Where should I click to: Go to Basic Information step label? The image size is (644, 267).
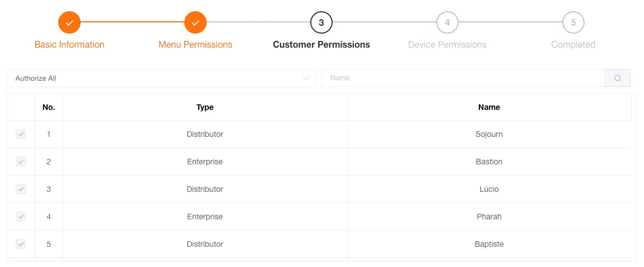[69, 45]
